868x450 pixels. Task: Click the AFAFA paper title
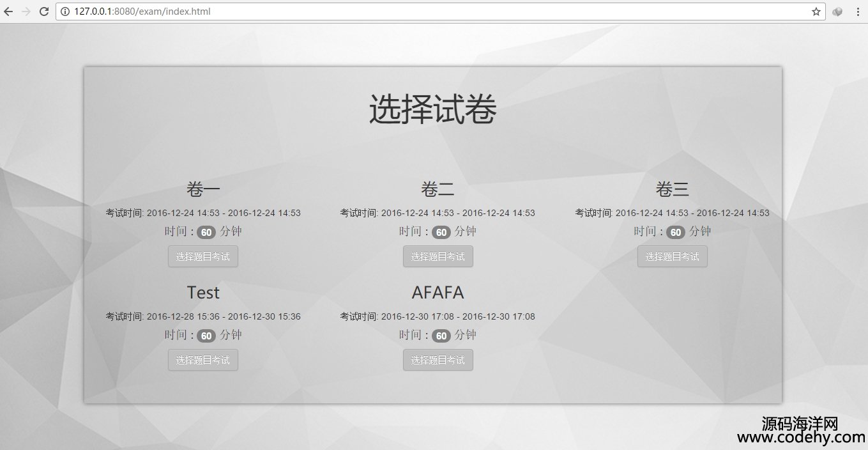(438, 293)
